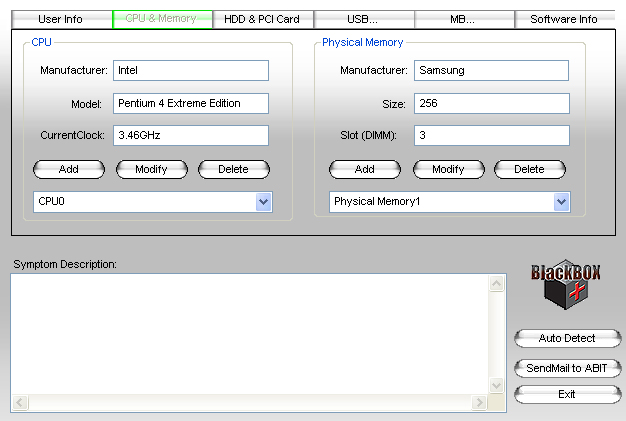Click the memory Size field showing 256
This screenshot has height=421, width=626.
pyautogui.click(x=491, y=103)
